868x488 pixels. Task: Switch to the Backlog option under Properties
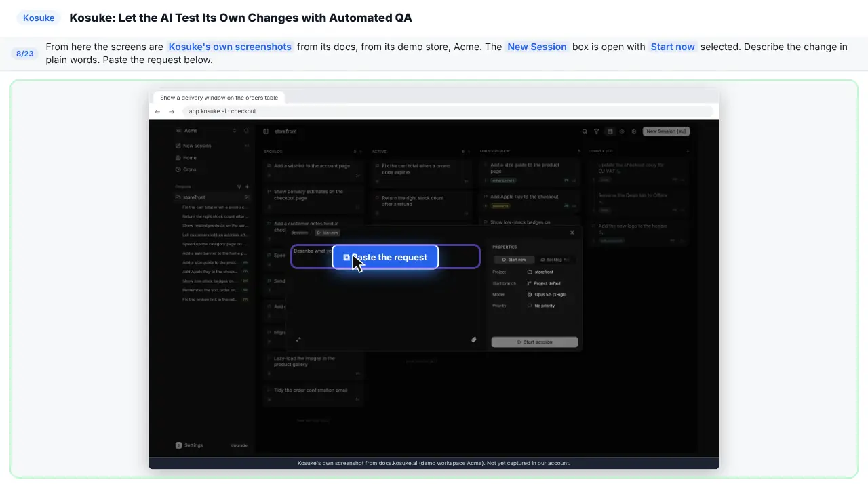[x=555, y=260]
